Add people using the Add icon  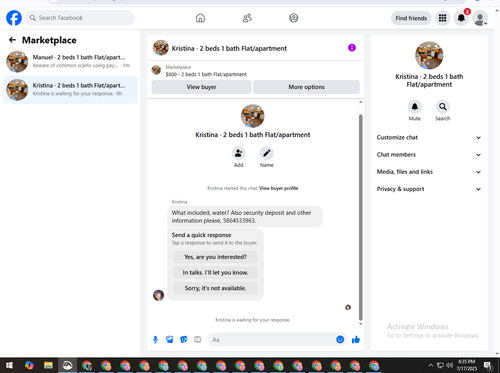click(x=239, y=153)
